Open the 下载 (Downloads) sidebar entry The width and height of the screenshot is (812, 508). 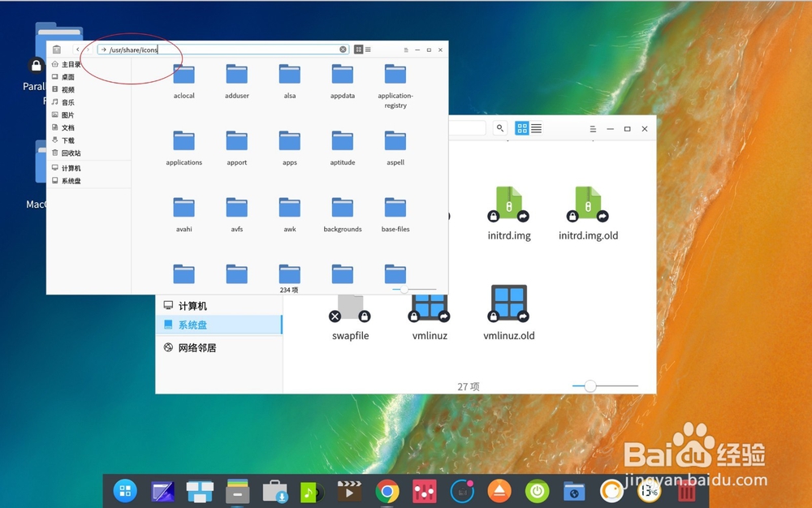tap(68, 141)
